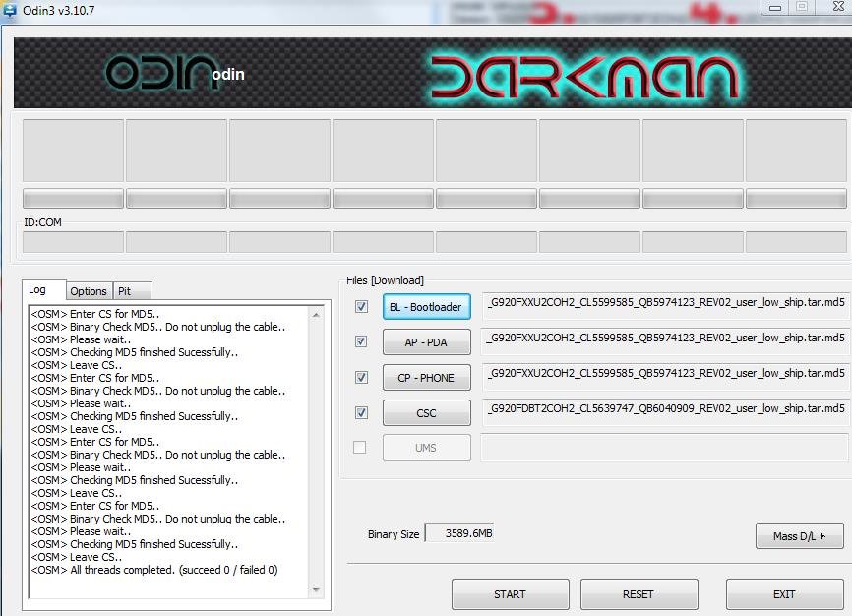Viewport: 852px width, 616px height.
Task: Click the rightmost progress bar above ID:COM
Action: pos(796,199)
